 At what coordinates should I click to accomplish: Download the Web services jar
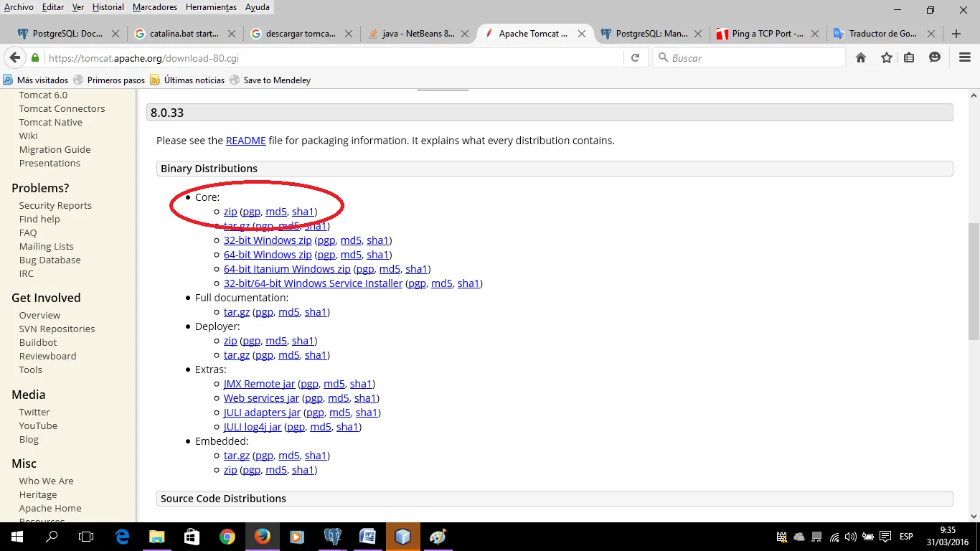[261, 398]
